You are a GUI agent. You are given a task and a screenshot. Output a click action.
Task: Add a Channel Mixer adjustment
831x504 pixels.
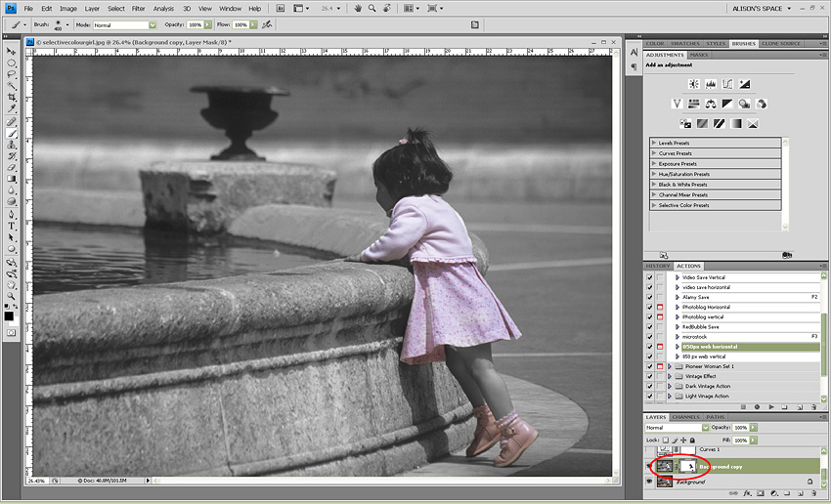762,104
